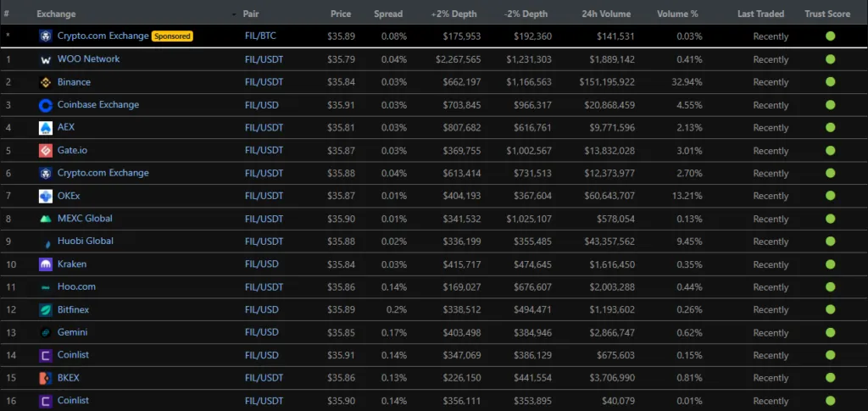Click the green trust score dot for Bitfinex
Screen dimensions: 868x411
point(830,309)
